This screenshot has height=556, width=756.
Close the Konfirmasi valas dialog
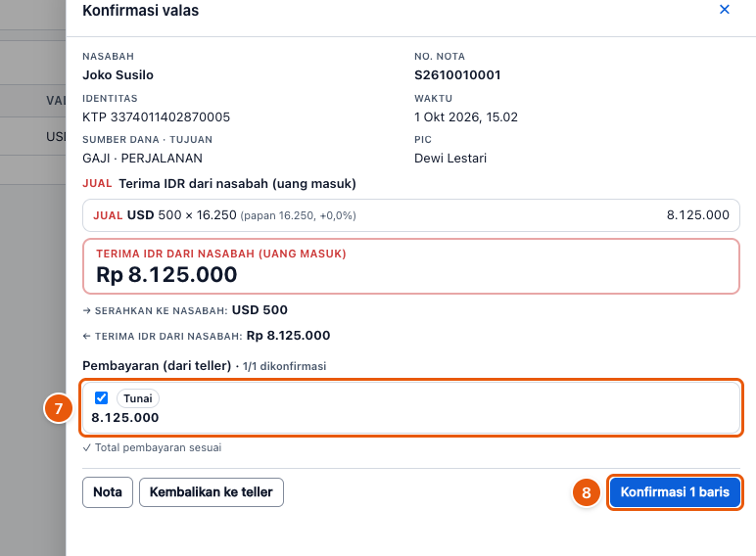[725, 9]
